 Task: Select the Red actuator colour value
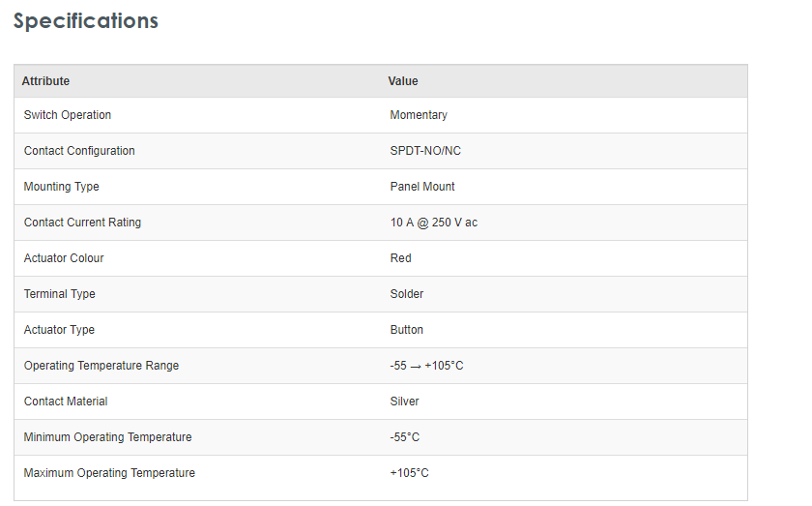400,258
